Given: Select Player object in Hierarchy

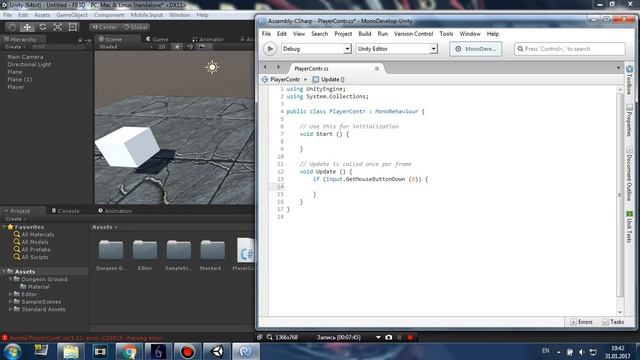Looking at the screenshot, I should [x=16, y=87].
